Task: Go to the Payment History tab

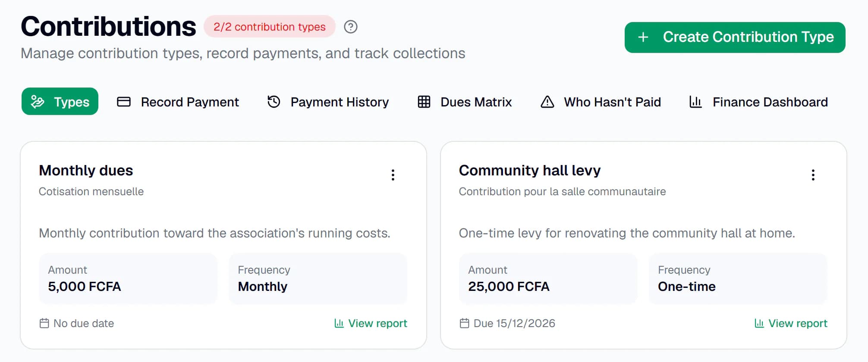Action: (328, 102)
